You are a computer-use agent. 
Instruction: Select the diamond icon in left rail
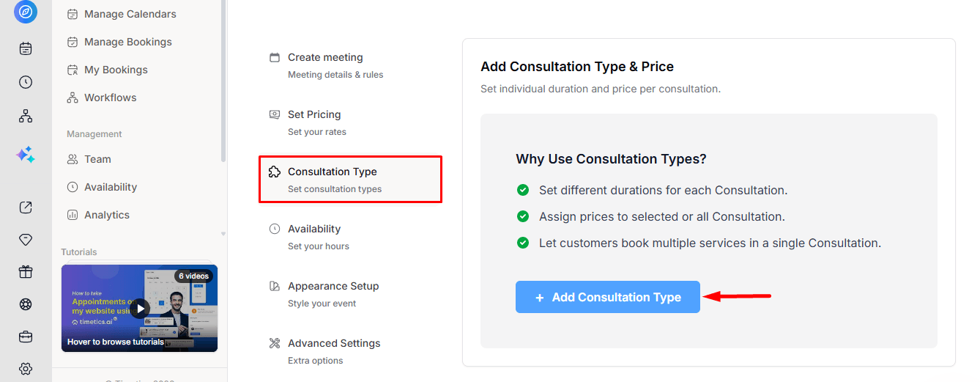click(26, 240)
